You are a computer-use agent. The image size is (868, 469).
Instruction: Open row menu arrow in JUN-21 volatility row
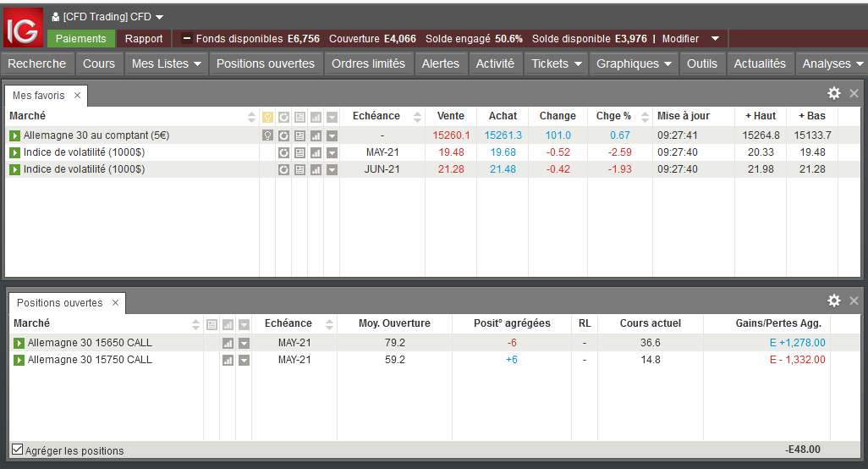pos(332,169)
